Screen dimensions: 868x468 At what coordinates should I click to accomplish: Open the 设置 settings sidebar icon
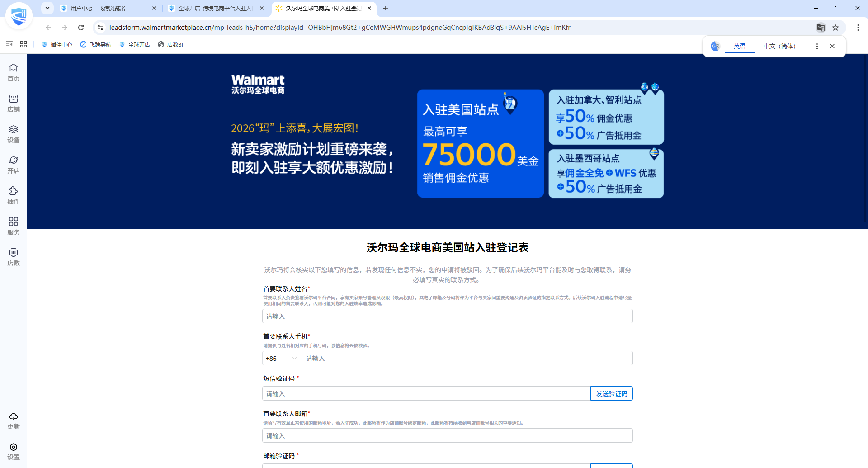click(x=14, y=451)
